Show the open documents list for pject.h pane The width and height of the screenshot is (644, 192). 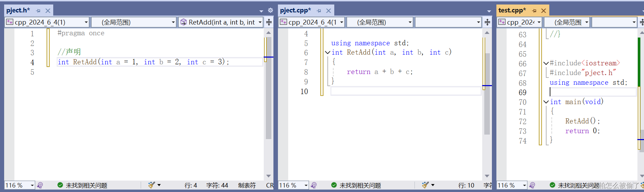[x=261, y=11]
